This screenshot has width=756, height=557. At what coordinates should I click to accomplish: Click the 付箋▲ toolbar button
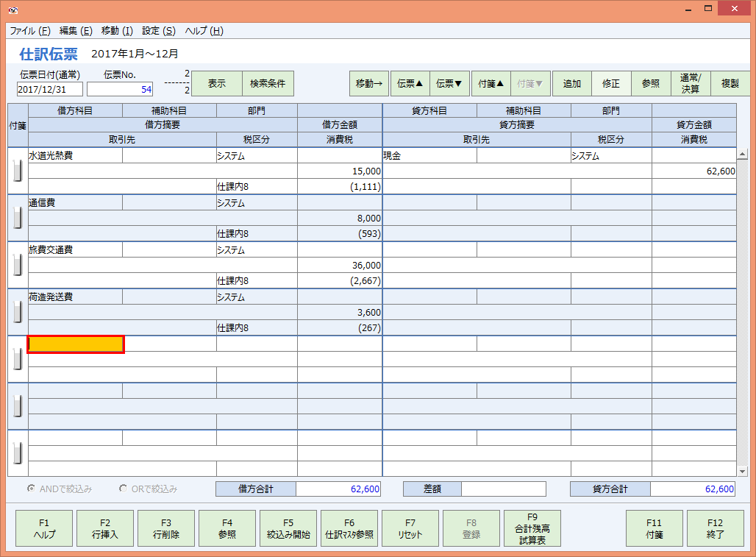point(490,83)
